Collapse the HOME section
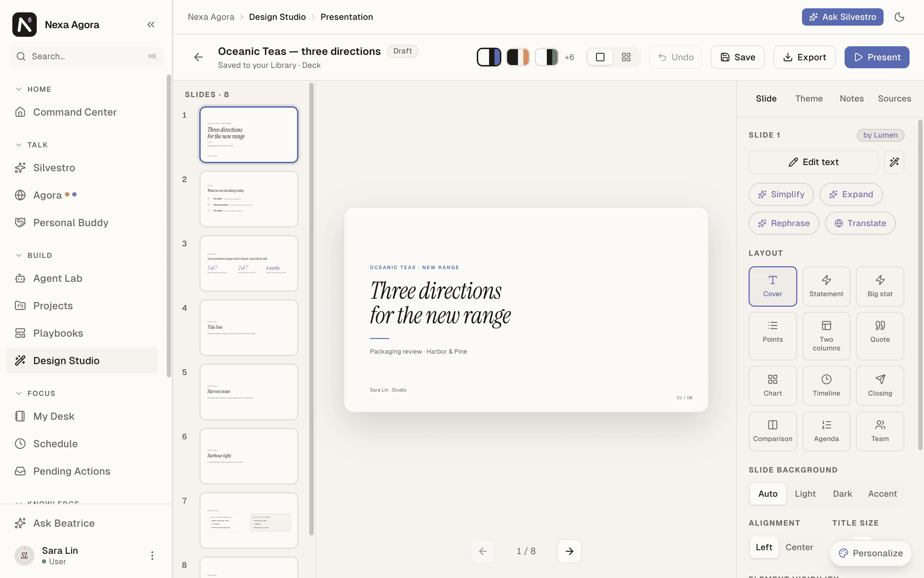The width and height of the screenshot is (924, 578). 33,89
